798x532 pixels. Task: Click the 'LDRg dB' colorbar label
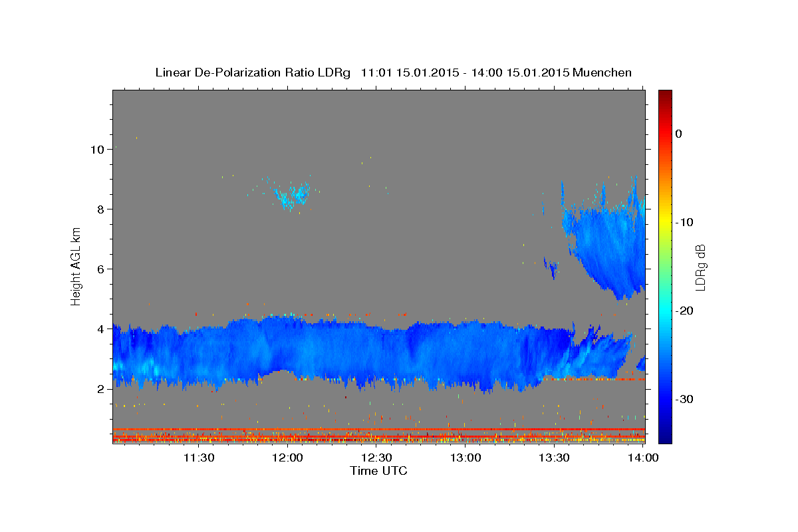(700, 267)
